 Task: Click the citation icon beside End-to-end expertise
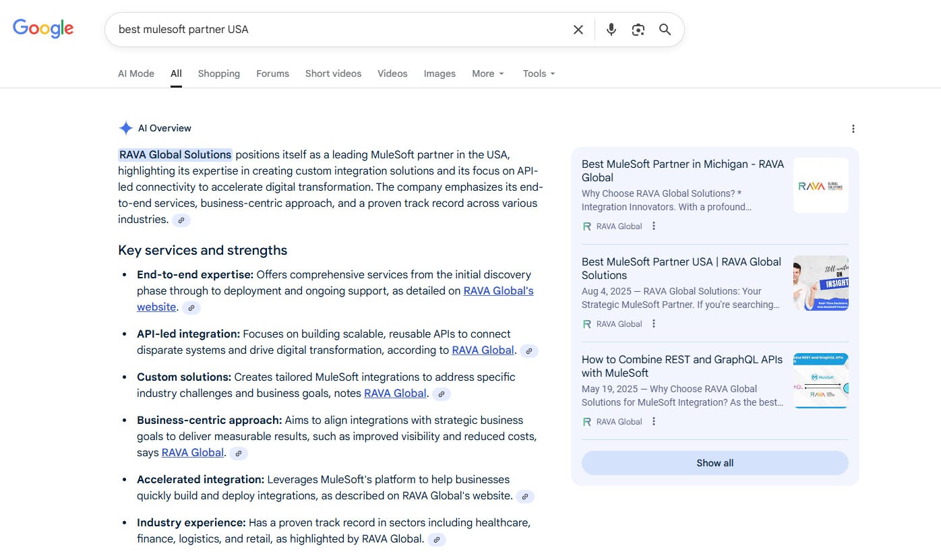(191, 307)
